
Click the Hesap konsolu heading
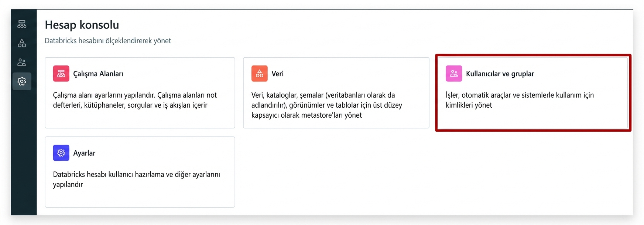82,25
